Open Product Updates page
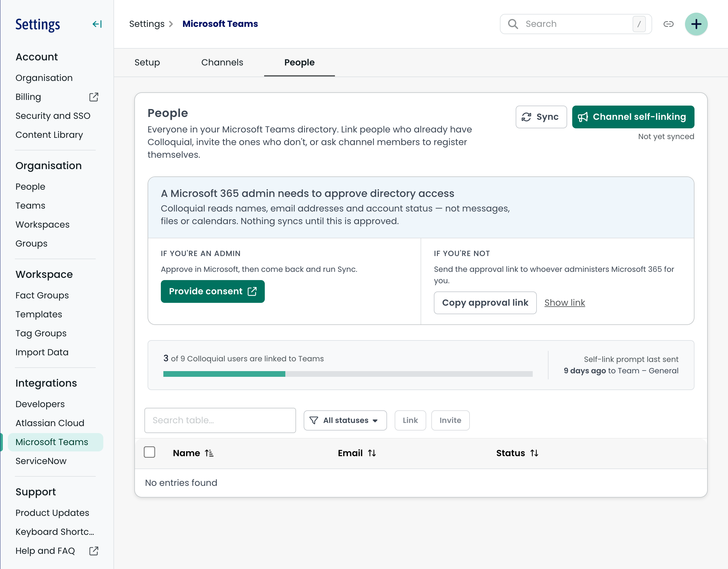728x569 pixels. 52,513
